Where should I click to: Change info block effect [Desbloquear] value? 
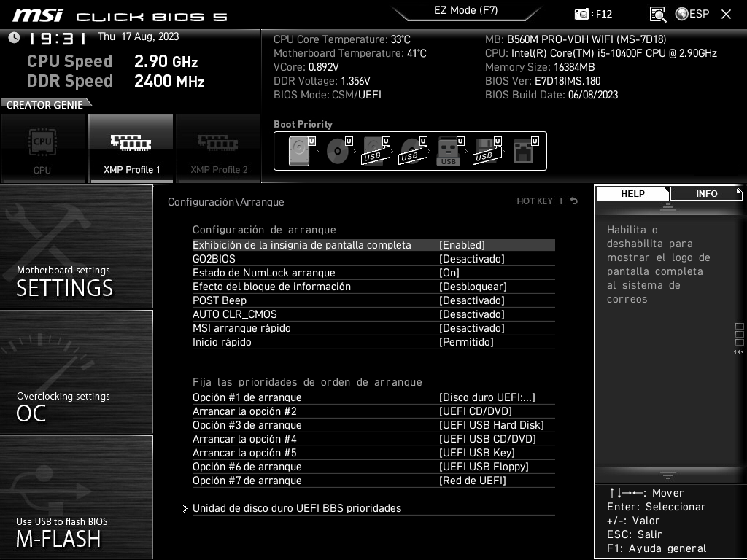(x=473, y=286)
